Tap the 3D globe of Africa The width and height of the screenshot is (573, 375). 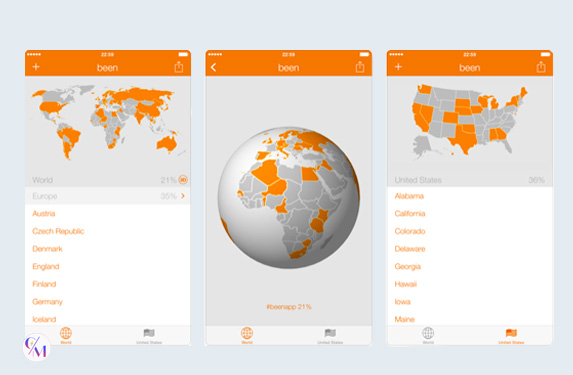289,198
